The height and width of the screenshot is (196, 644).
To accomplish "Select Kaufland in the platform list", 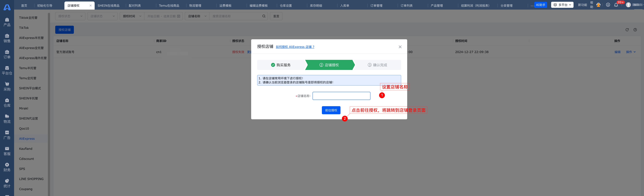I will (26, 149).
